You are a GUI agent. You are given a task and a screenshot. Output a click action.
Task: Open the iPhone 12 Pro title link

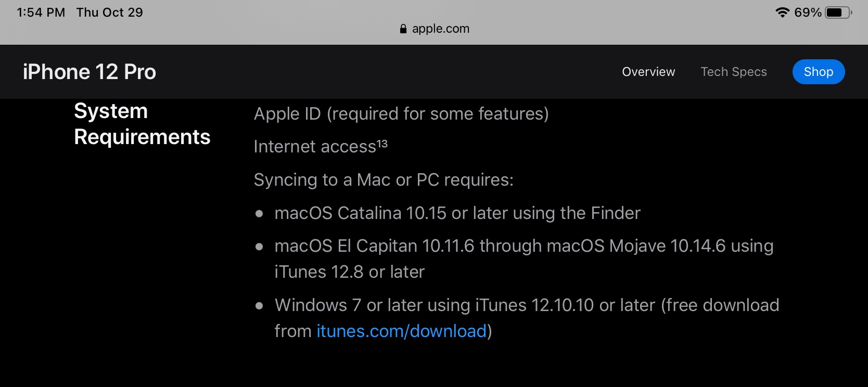coord(90,72)
